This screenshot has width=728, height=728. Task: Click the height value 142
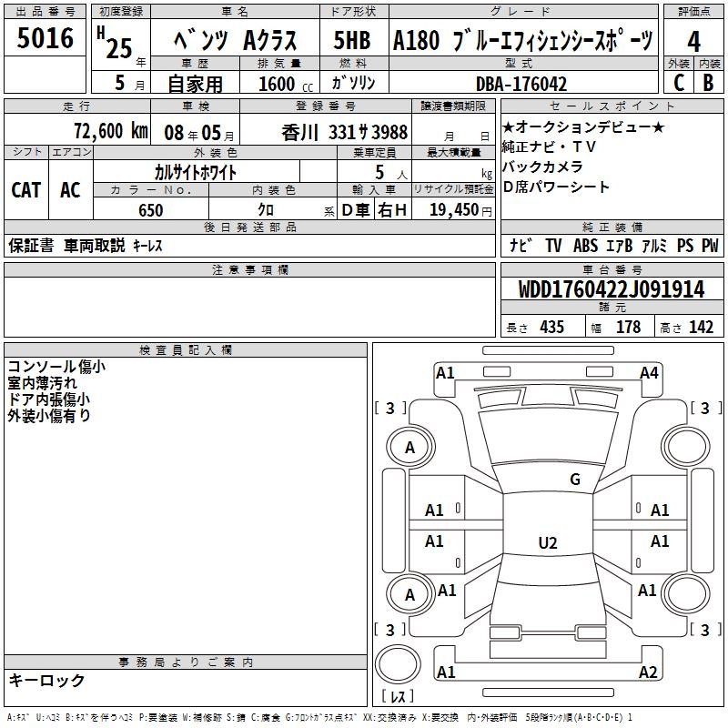[701, 327]
